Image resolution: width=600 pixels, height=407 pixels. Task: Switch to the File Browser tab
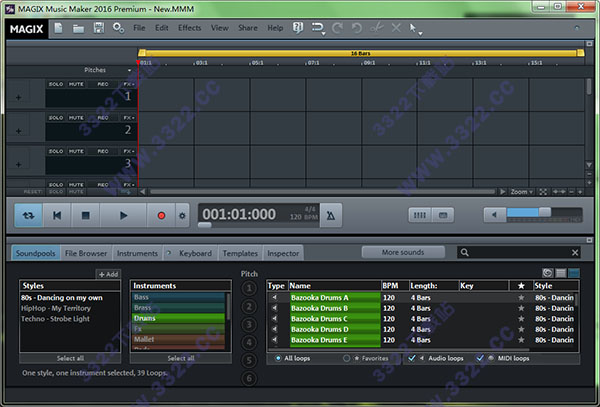click(86, 253)
